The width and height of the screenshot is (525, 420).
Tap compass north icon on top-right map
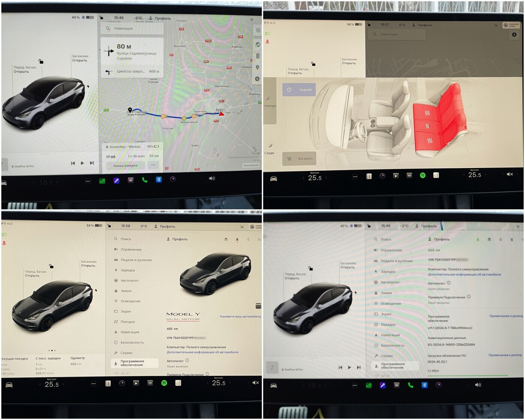(514, 34)
